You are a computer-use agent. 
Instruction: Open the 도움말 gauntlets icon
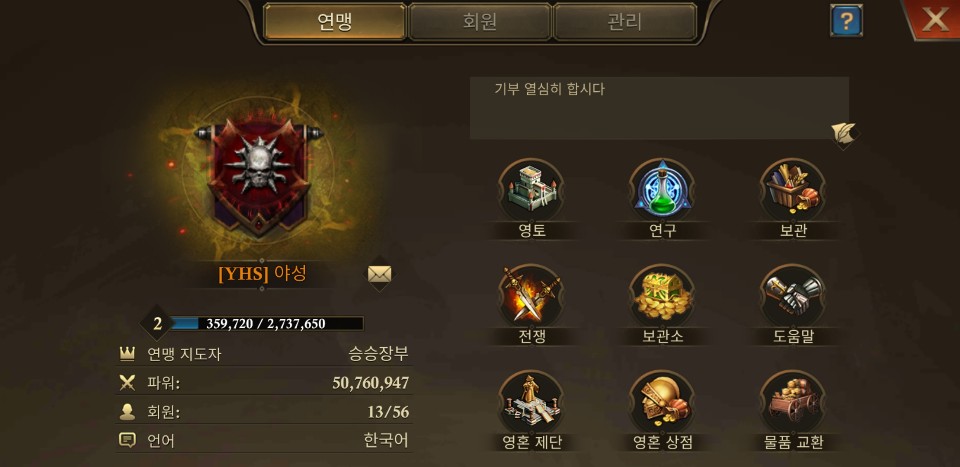click(x=793, y=296)
